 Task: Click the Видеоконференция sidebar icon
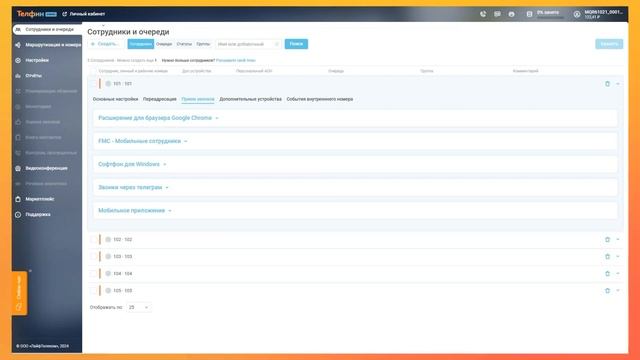click(x=18, y=168)
